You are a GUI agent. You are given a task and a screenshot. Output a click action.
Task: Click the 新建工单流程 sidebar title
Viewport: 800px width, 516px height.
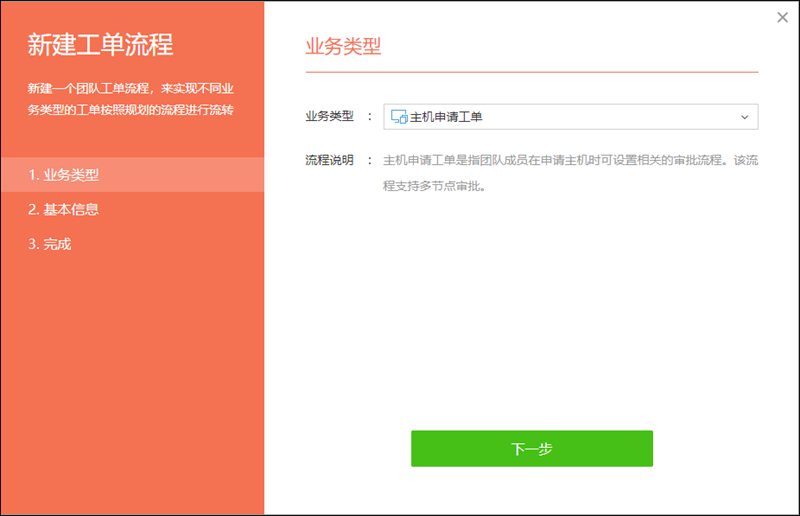[x=100, y=45]
